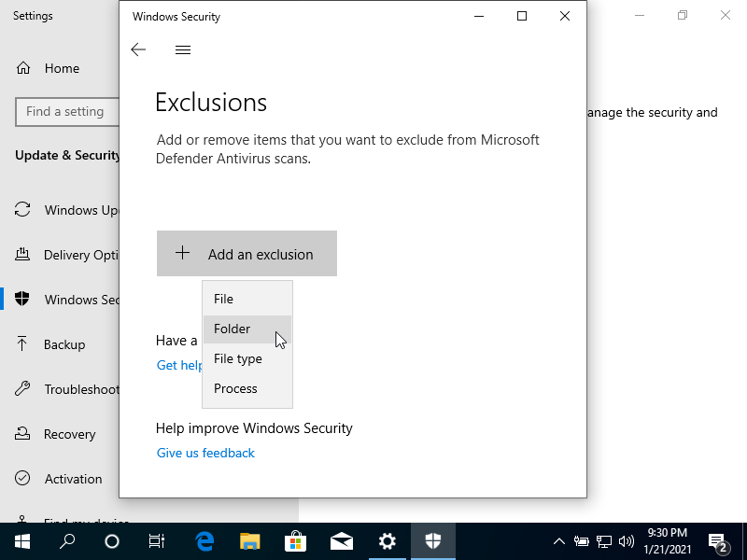Open the Windows Start menu
This screenshot has width=747, height=560.
[x=22, y=541]
